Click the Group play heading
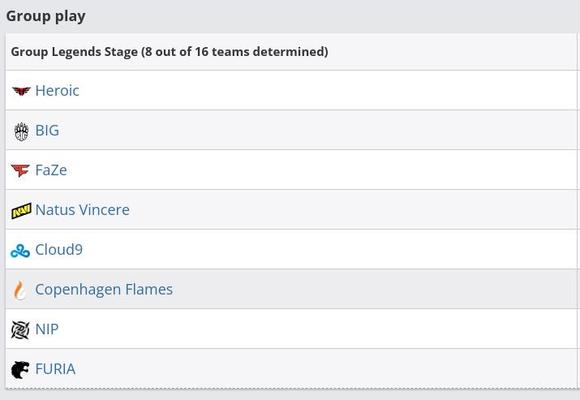This screenshot has height=400, width=580. click(x=46, y=16)
